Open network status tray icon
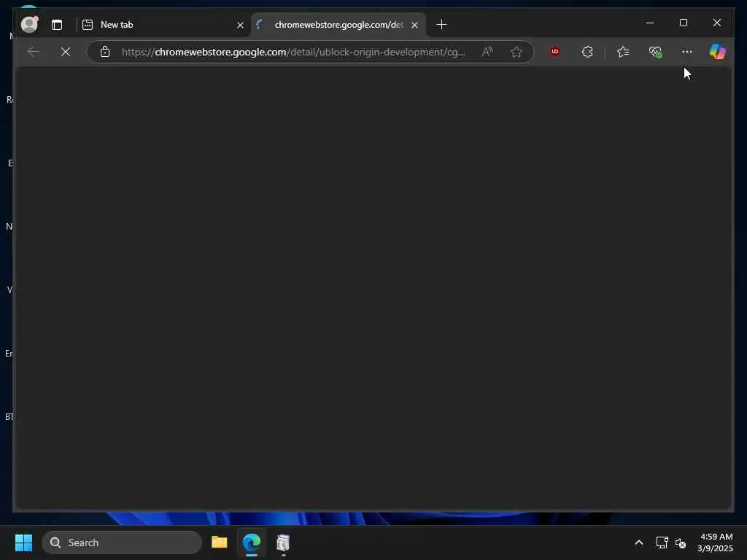Image resolution: width=747 pixels, height=560 pixels. coord(662,542)
